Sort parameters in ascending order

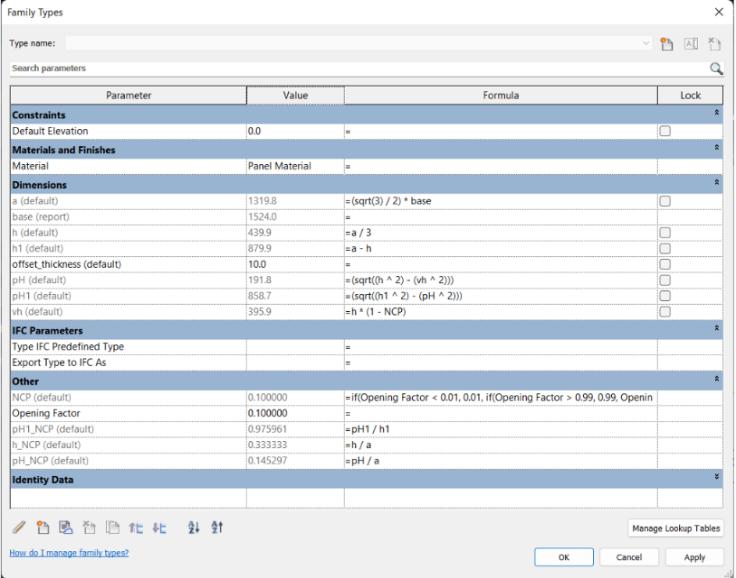pyautogui.click(x=194, y=527)
